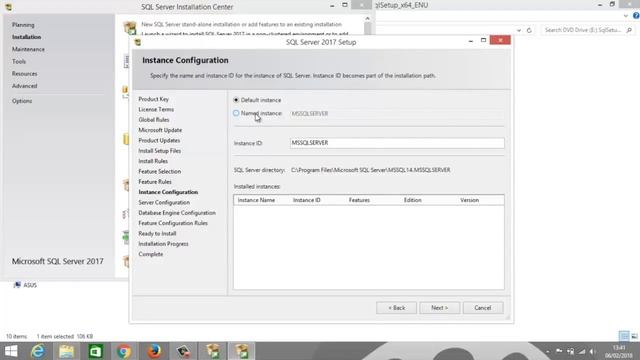
Task: Show hidden system tray icons
Action: click(548, 351)
